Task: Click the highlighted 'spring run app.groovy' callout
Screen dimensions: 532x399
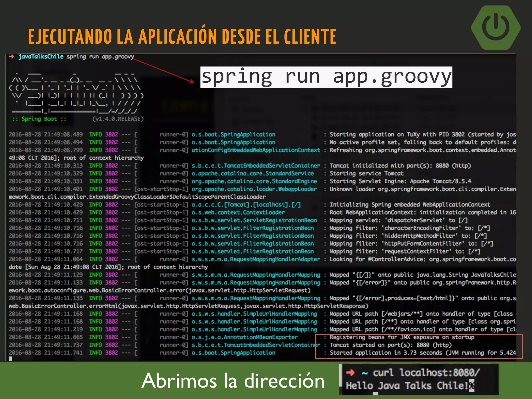Action: tap(326, 77)
